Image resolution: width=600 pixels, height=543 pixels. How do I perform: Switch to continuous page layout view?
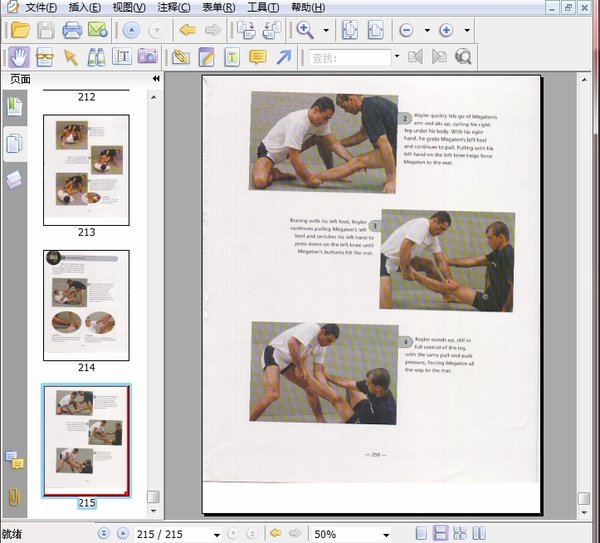[441, 534]
